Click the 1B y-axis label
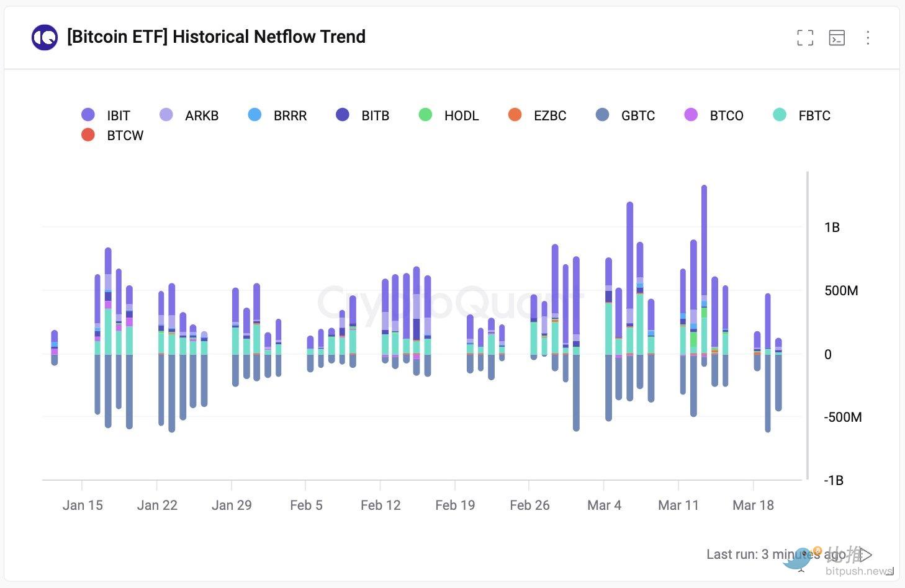The height and width of the screenshot is (588, 905). pyautogui.click(x=832, y=228)
